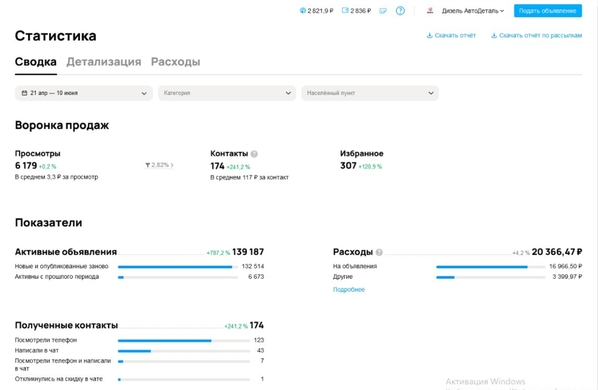The height and width of the screenshot is (390, 598).
Task: Click the Просмотры value 6 179
Action: pos(26,165)
